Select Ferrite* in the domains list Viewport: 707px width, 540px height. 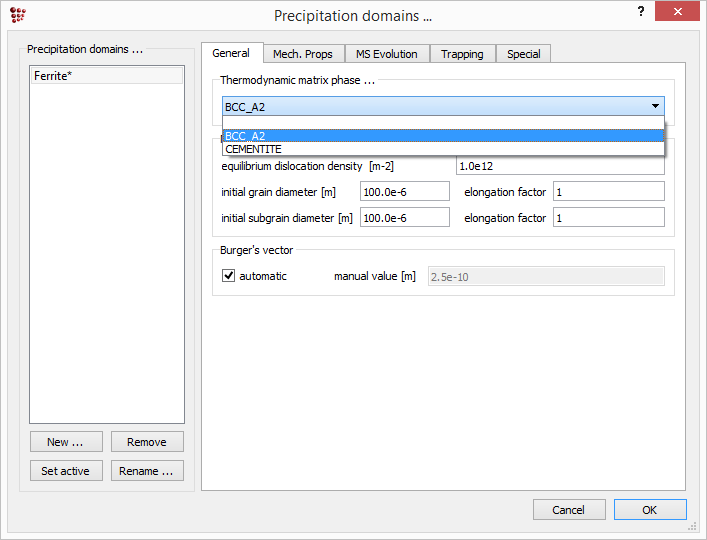click(x=106, y=76)
